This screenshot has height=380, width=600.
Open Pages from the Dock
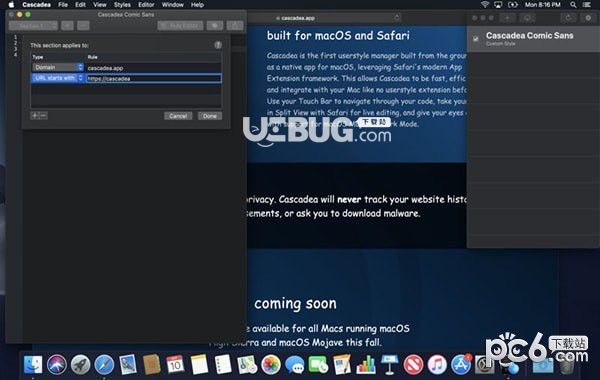click(x=342, y=364)
